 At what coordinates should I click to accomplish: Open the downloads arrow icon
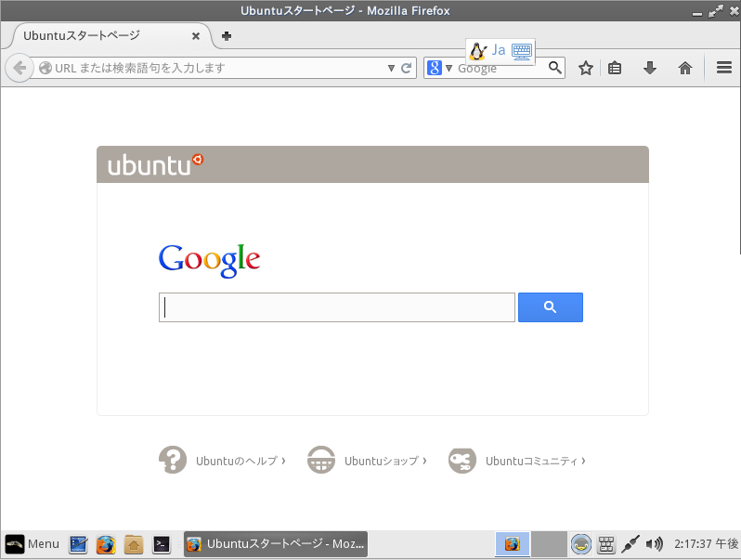coord(650,68)
